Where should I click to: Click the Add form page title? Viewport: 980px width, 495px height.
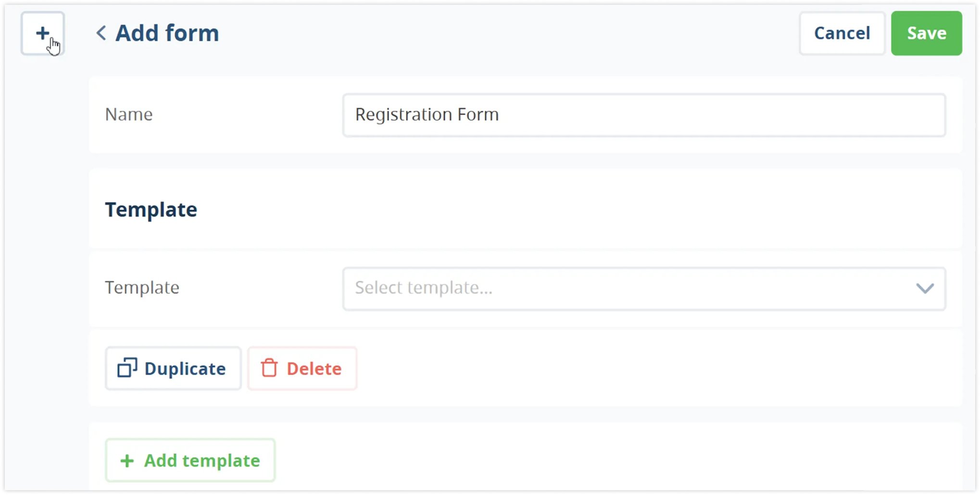(166, 33)
